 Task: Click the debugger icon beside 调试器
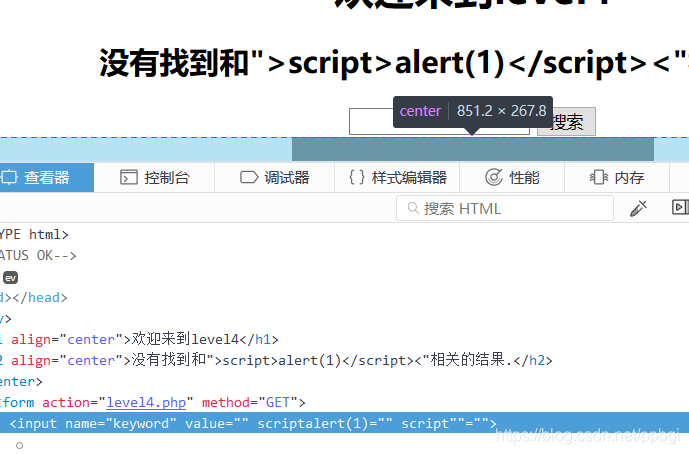click(249, 177)
